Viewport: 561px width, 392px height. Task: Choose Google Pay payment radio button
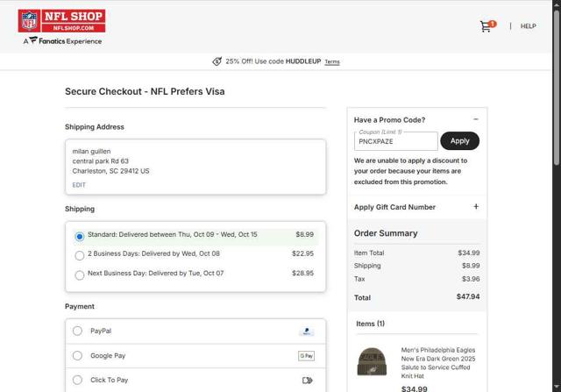[78, 356]
